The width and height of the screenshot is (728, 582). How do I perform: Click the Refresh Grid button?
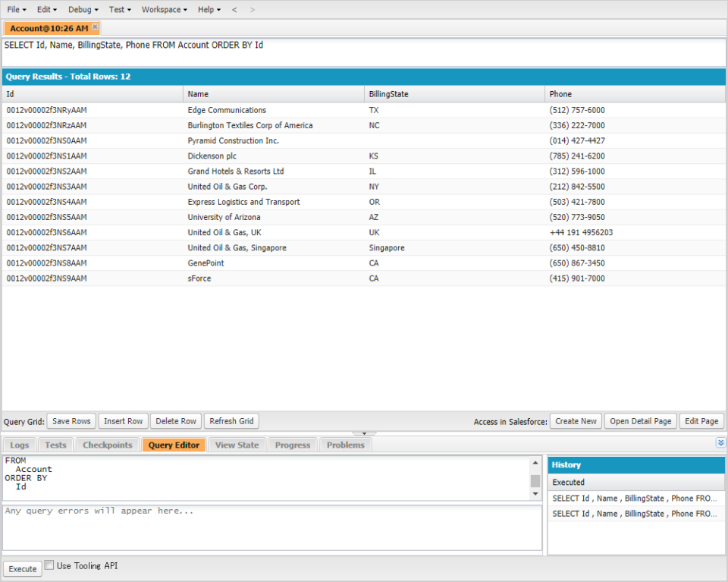coord(231,421)
